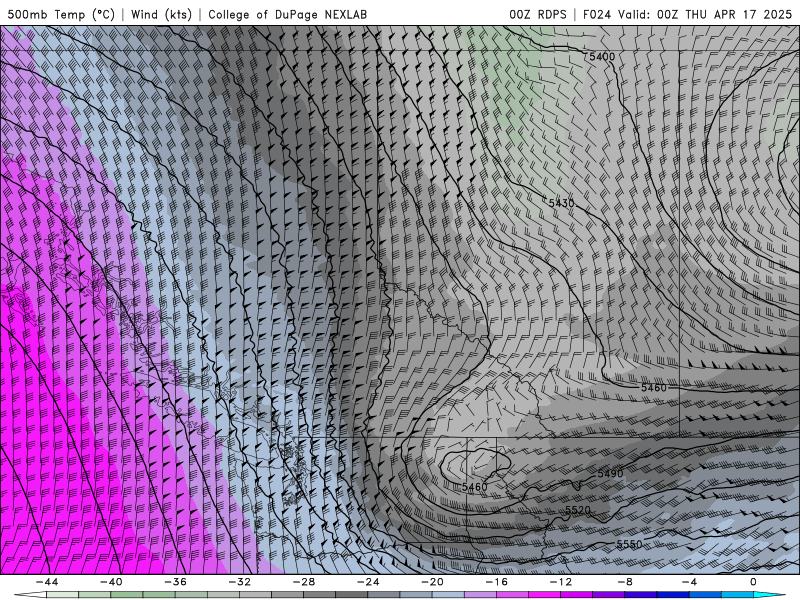Select the '00Z RDPS' model run label

click(537, 14)
